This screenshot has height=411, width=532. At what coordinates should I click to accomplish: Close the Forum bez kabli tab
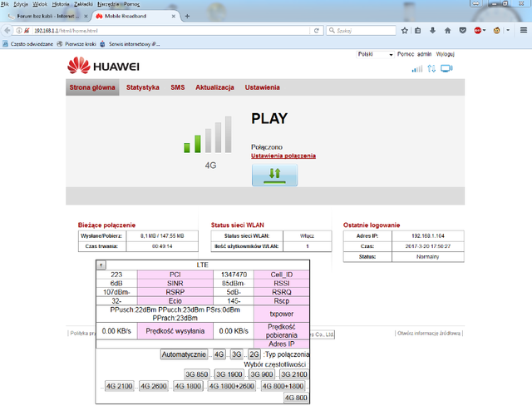coord(86,16)
